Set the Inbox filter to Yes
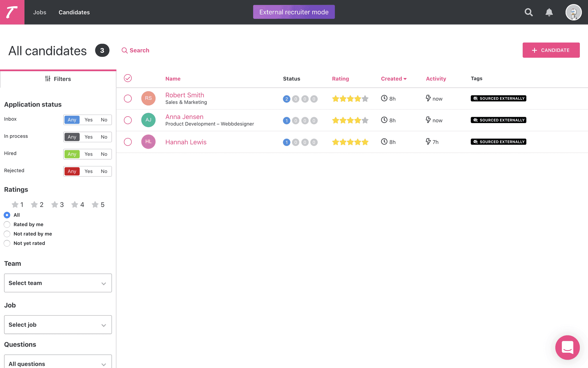Screen dimensions: 588x368 coord(88,120)
